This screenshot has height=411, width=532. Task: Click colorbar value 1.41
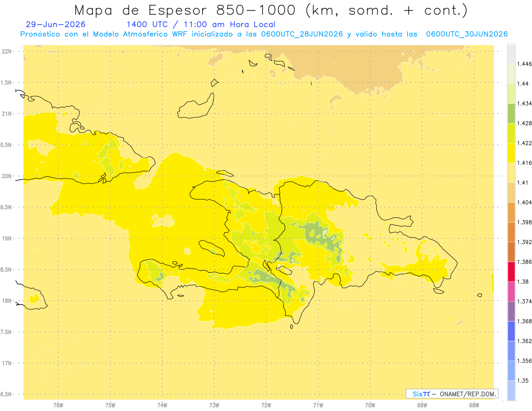click(x=524, y=183)
